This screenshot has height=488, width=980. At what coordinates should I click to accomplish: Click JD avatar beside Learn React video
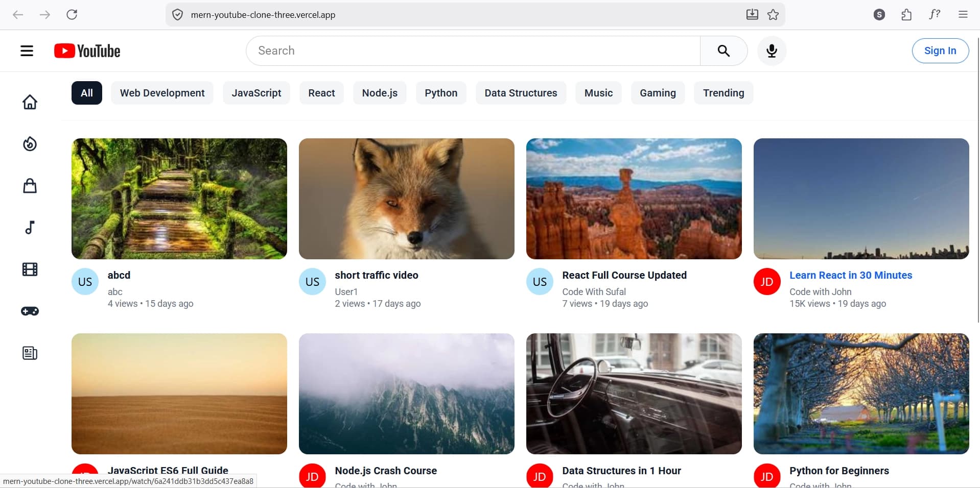[x=767, y=282]
